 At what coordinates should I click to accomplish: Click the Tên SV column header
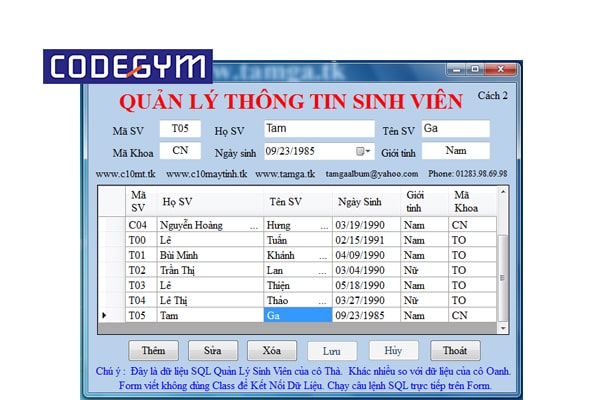(298, 201)
